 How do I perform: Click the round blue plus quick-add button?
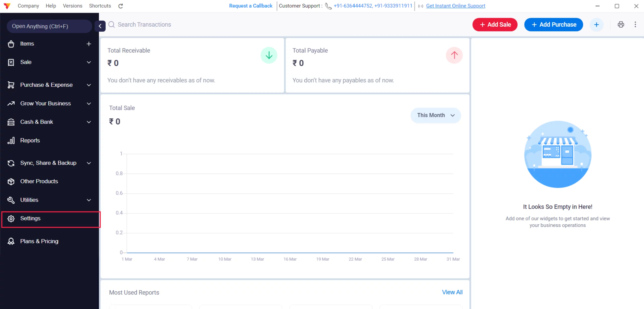596,24
